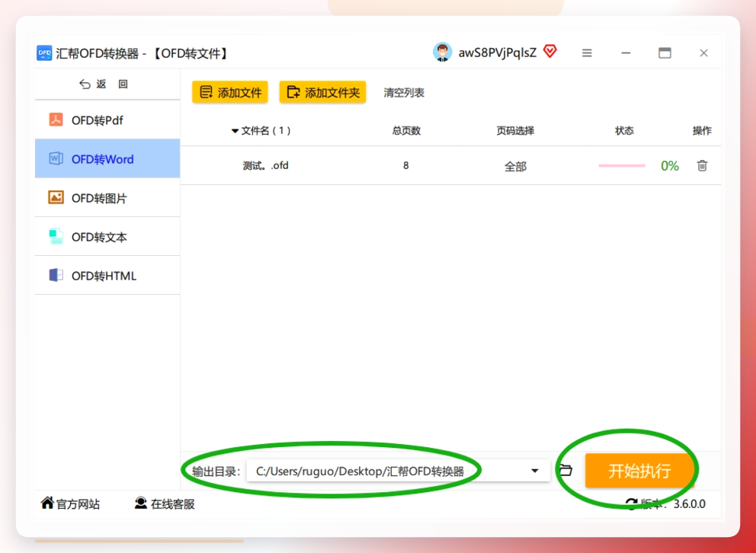Screen dimensions: 756x553
Task: Browse output folder with folder icon
Action: click(565, 470)
